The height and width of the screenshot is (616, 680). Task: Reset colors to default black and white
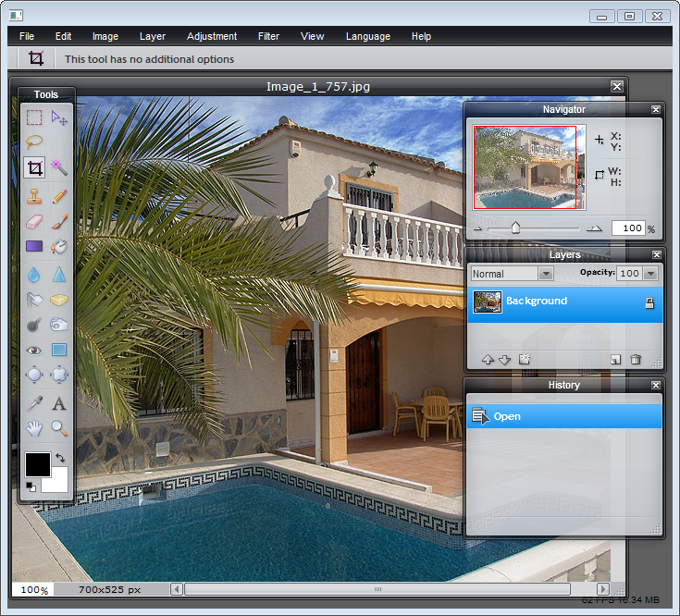pyautogui.click(x=31, y=487)
